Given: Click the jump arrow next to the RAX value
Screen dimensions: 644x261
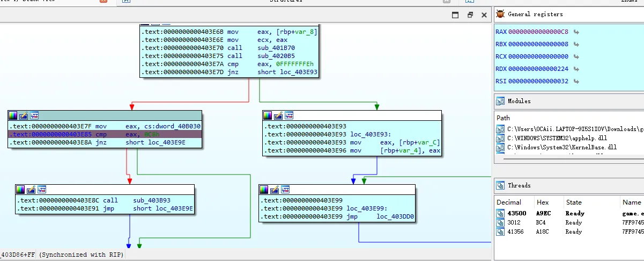Looking at the screenshot, I should tap(576, 32).
